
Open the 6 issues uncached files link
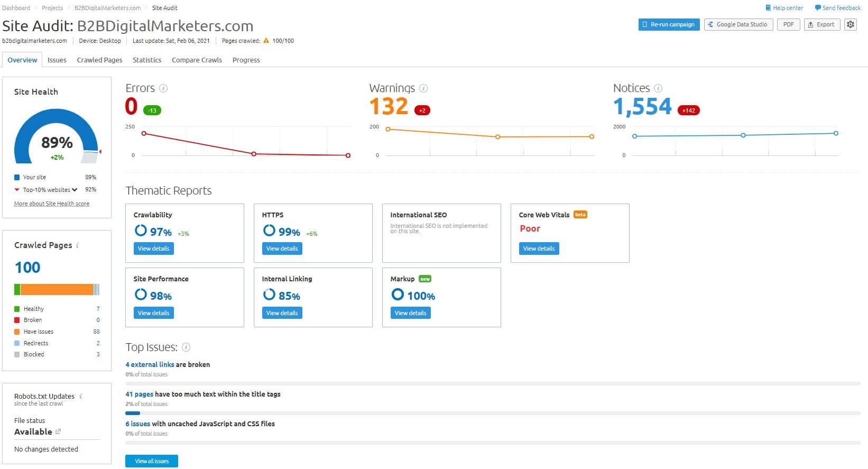click(x=137, y=424)
